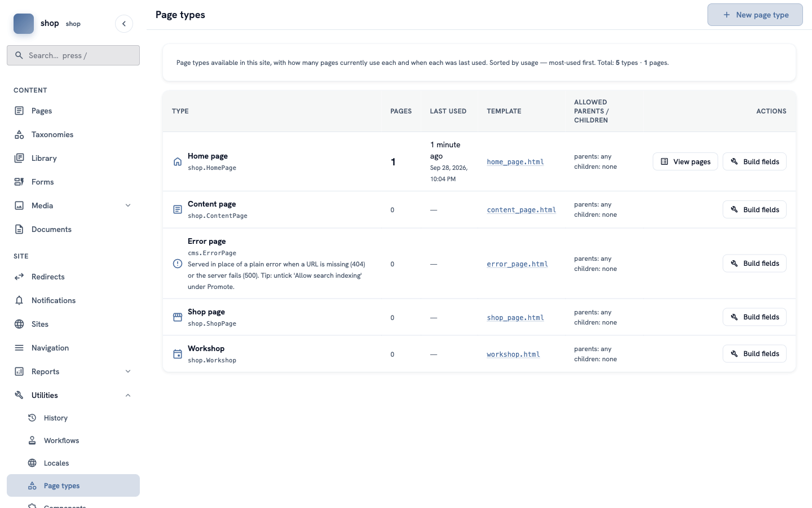Click Build fields for Error page
Screen dimensions: 812x508
[754, 263]
